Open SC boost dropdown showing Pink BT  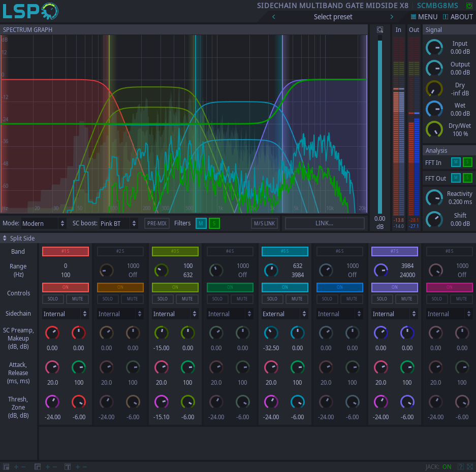[118, 223]
